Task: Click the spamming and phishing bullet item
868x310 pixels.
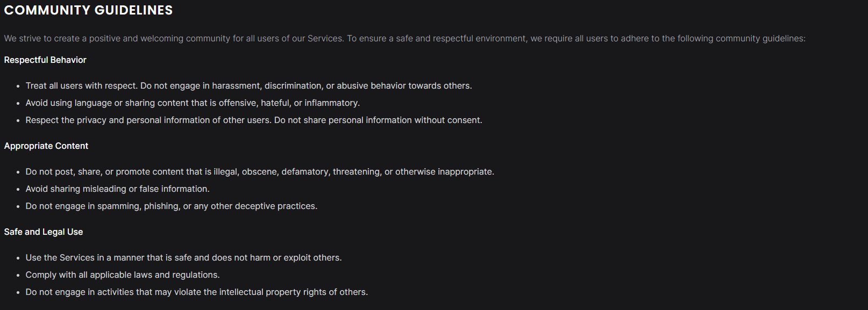Action: pyautogui.click(x=172, y=206)
